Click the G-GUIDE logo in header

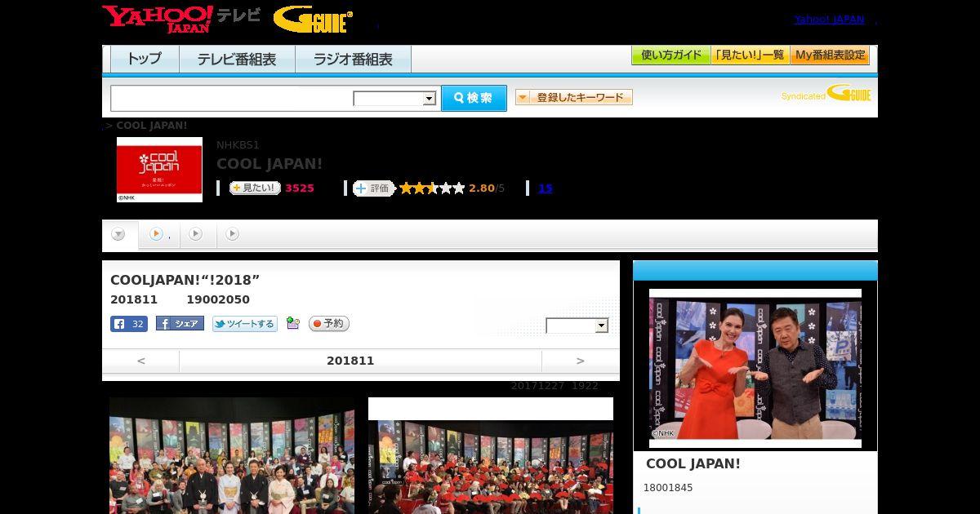313,20
